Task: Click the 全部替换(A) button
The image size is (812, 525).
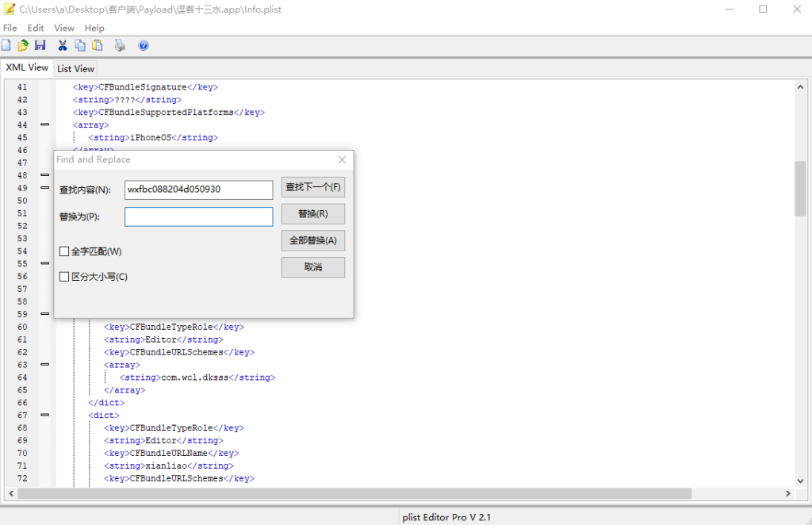Action: click(x=312, y=240)
